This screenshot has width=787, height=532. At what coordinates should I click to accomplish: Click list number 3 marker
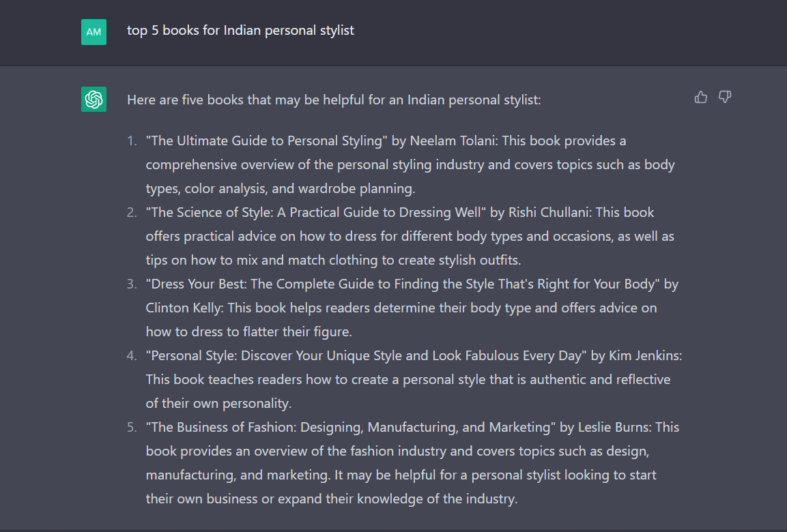pos(132,284)
